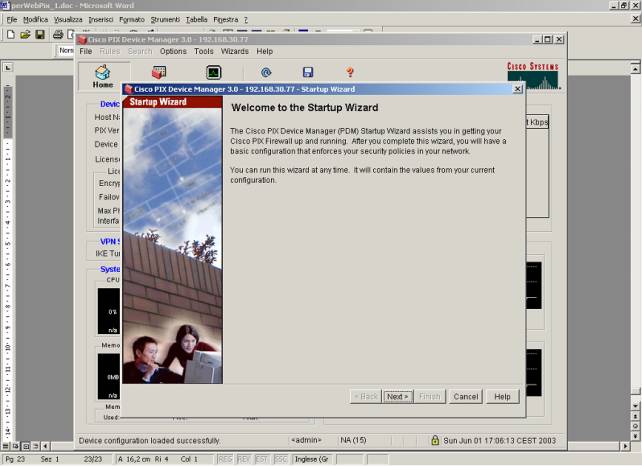This screenshot has width=642, height=466.
Task: Open Word's Finestra menu
Action: 226,19
